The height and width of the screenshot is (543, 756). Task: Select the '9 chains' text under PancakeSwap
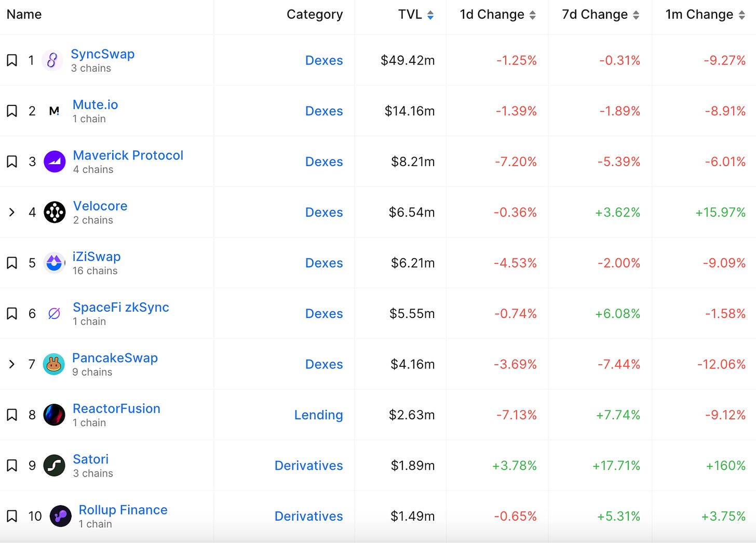point(92,372)
